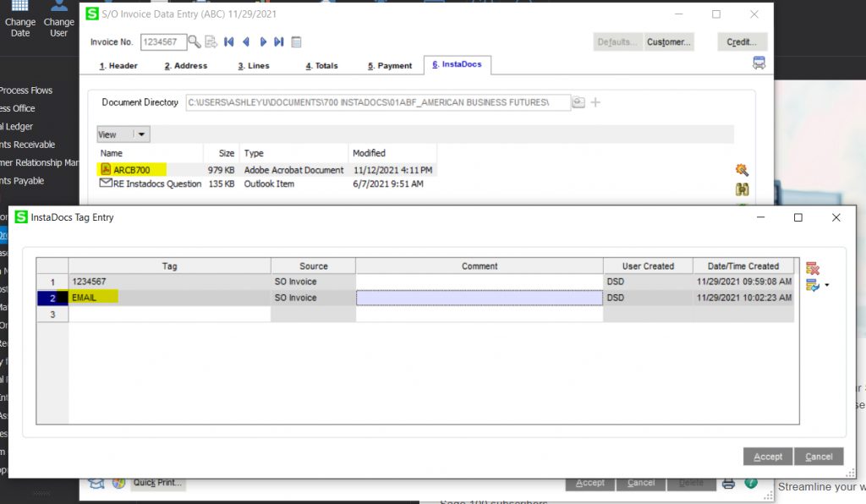This screenshot has height=504, width=866.
Task: Expand the row options dropdown arrow
Action: coord(826,286)
